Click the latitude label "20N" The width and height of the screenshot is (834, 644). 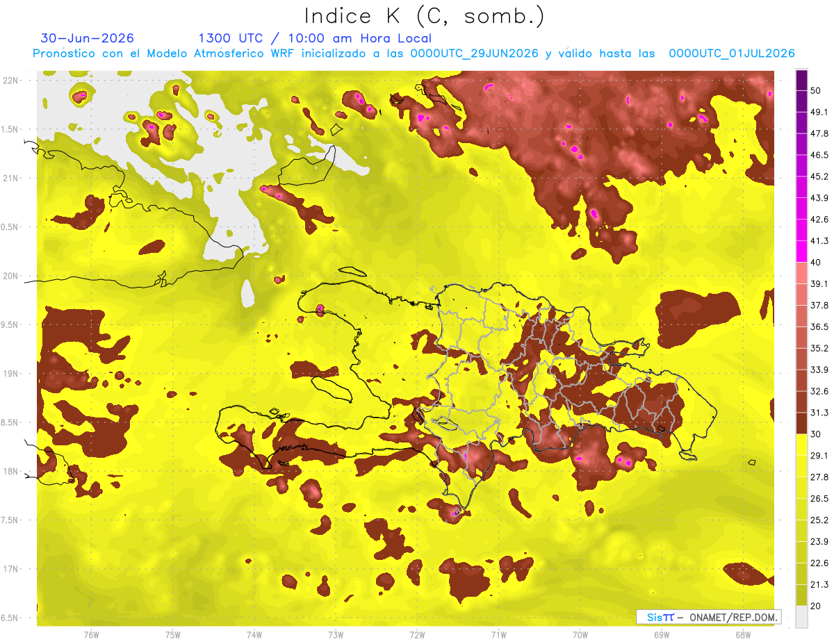pos(11,276)
